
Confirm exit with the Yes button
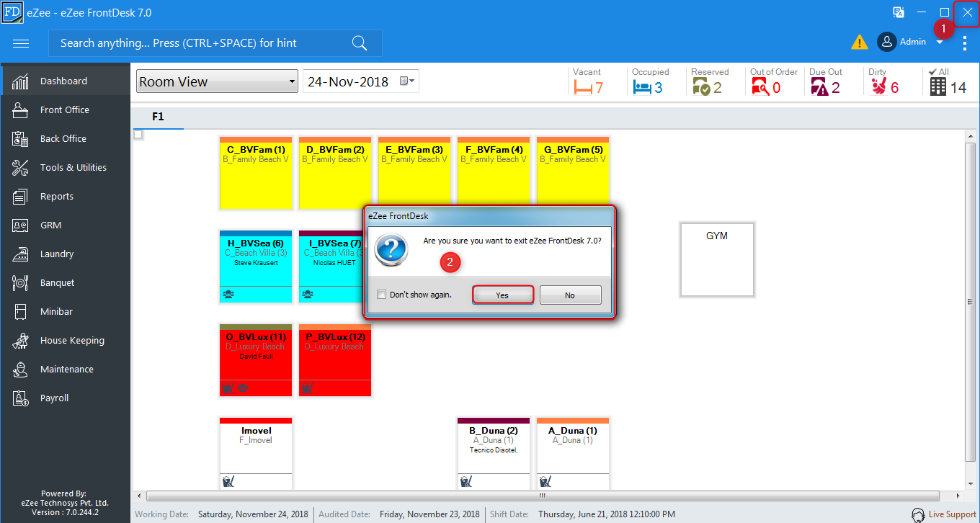pos(502,295)
